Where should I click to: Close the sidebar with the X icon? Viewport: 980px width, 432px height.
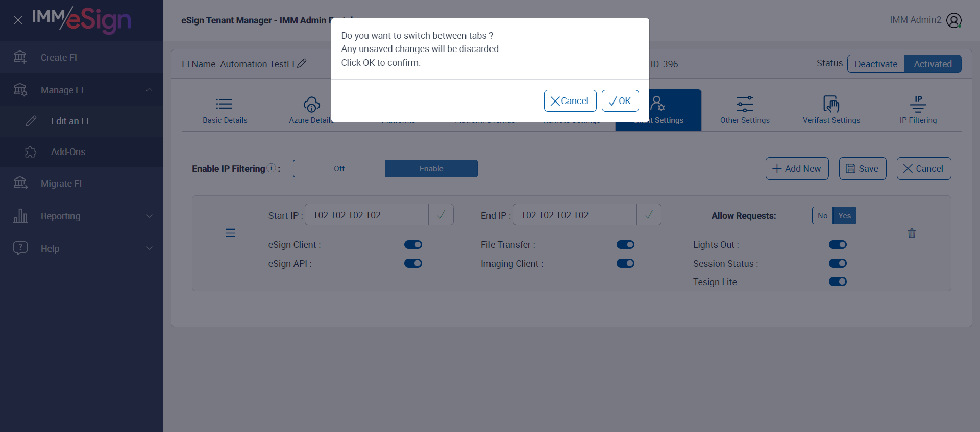(x=18, y=20)
